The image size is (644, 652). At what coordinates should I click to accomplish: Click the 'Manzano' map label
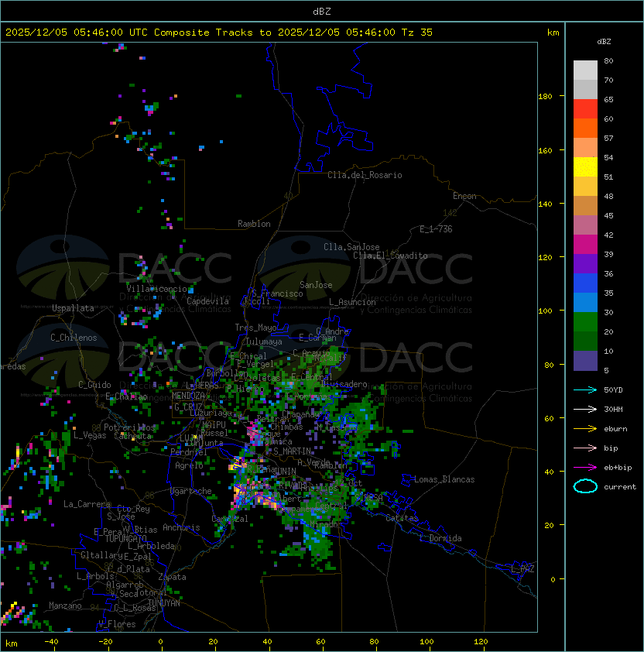coord(65,606)
